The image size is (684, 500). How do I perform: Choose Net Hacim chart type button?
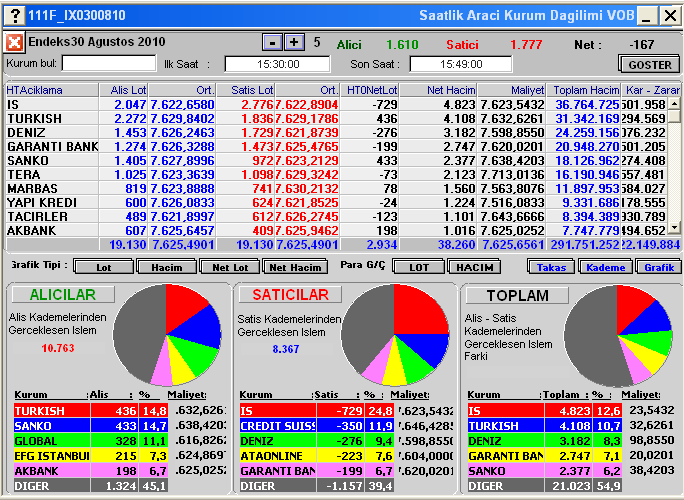(x=295, y=267)
